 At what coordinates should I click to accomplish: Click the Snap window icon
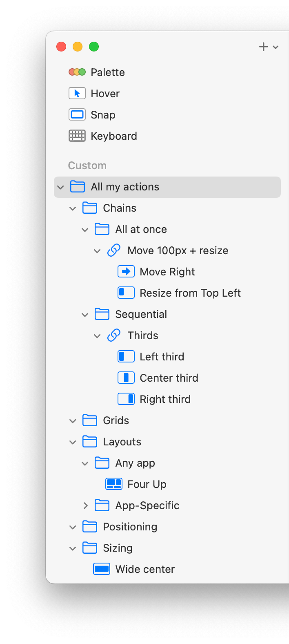pyautogui.click(x=77, y=115)
